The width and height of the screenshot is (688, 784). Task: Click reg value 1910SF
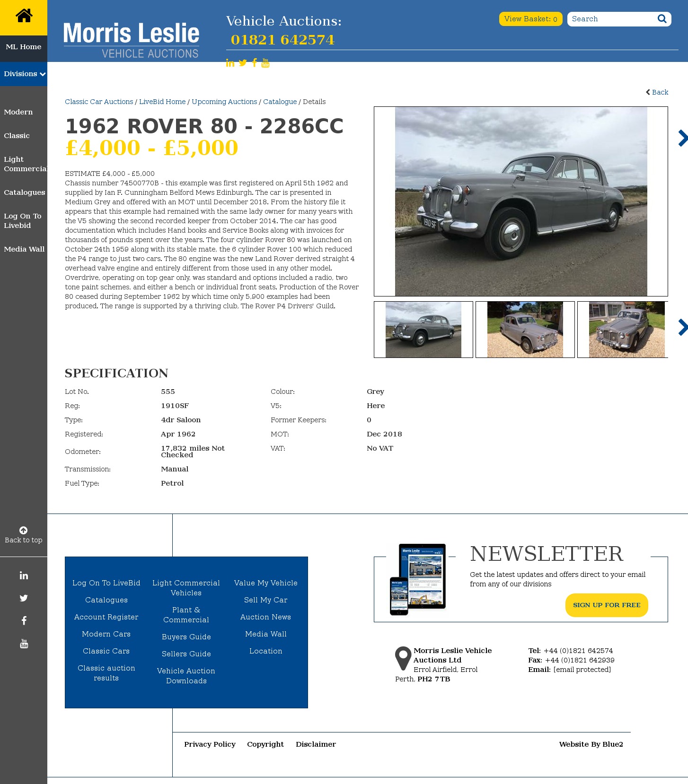tap(175, 406)
